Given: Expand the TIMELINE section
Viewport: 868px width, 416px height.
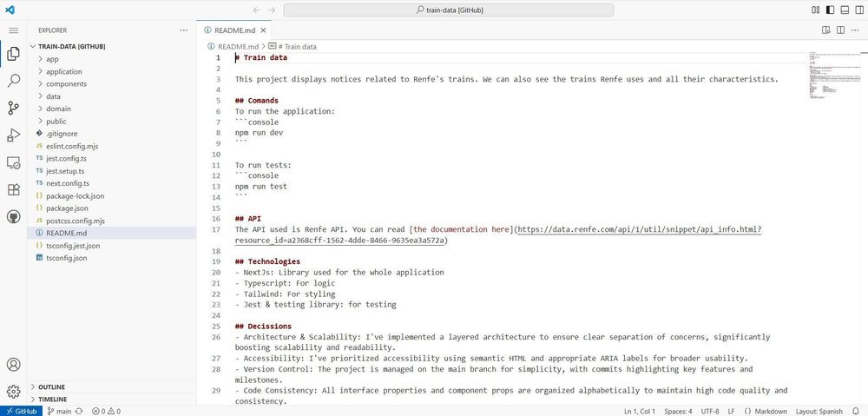Looking at the screenshot, I should (x=111, y=399).
